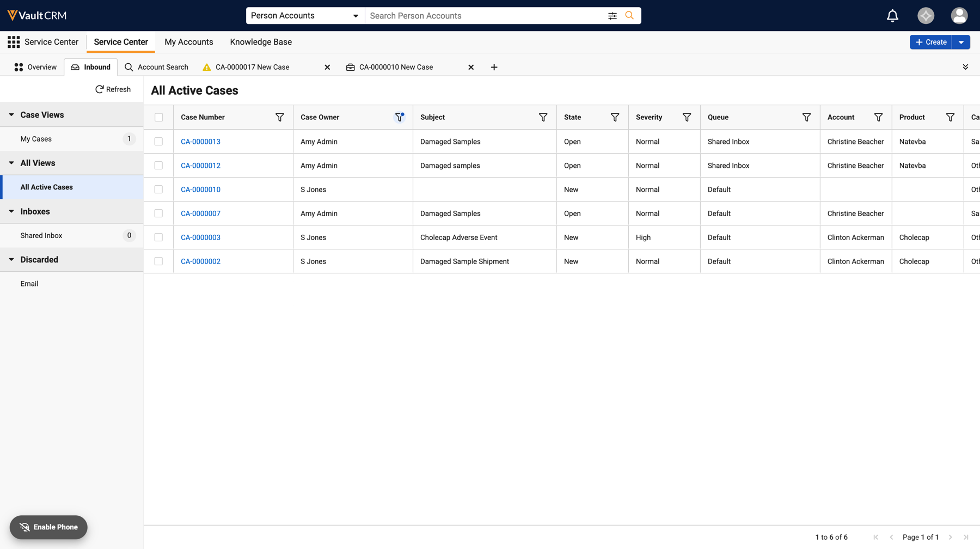Filter the Product column
This screenshot has height=549, width=980.
tap(950, 117)
